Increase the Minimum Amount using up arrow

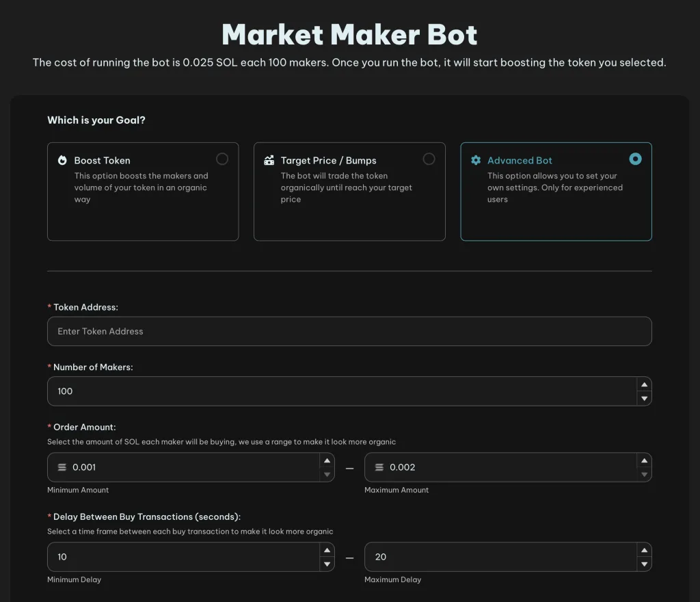tap(327, 460)
